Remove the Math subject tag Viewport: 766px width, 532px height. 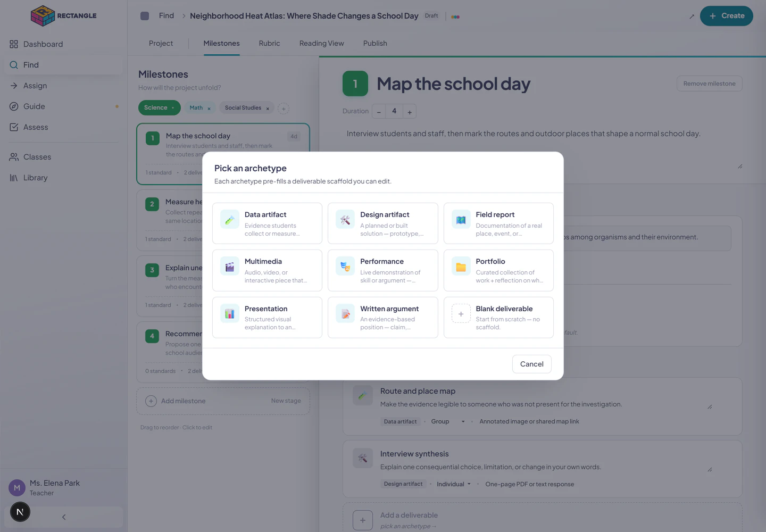pyautogui.click(x=209, y=109)
